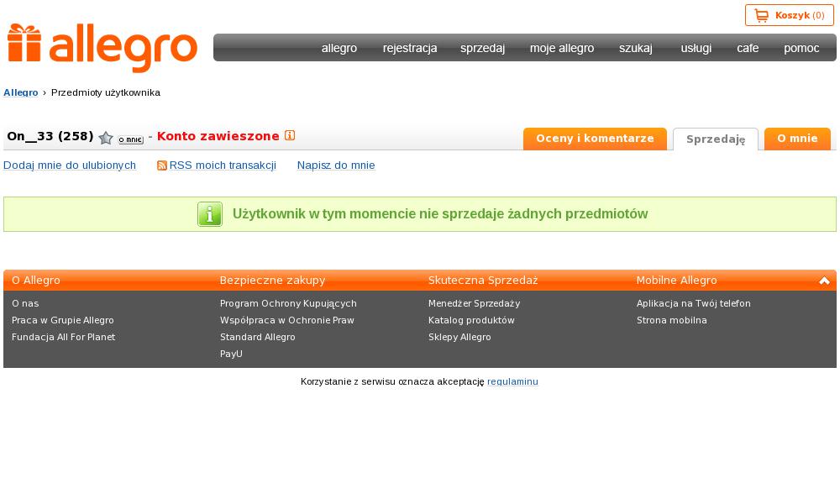Click the info icon after Konto zawieszone
Viewport: 840px width, 504px height.
[x=290, y=135]
